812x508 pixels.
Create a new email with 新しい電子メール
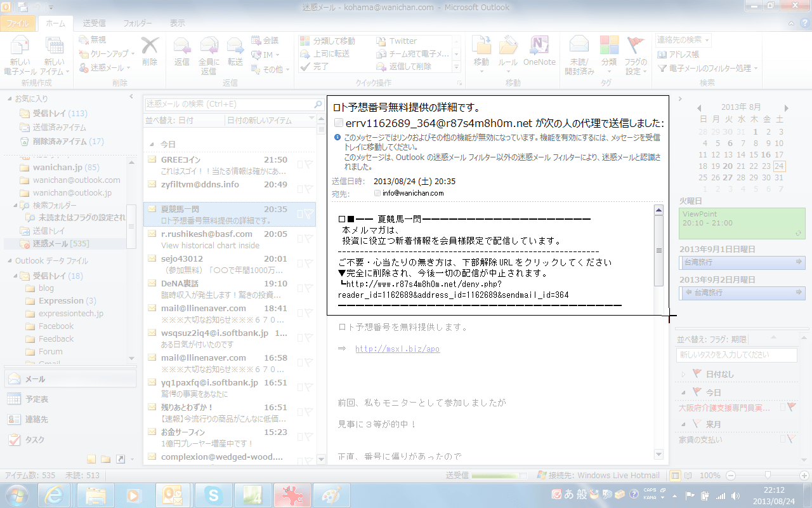click(x=20, y=56)
